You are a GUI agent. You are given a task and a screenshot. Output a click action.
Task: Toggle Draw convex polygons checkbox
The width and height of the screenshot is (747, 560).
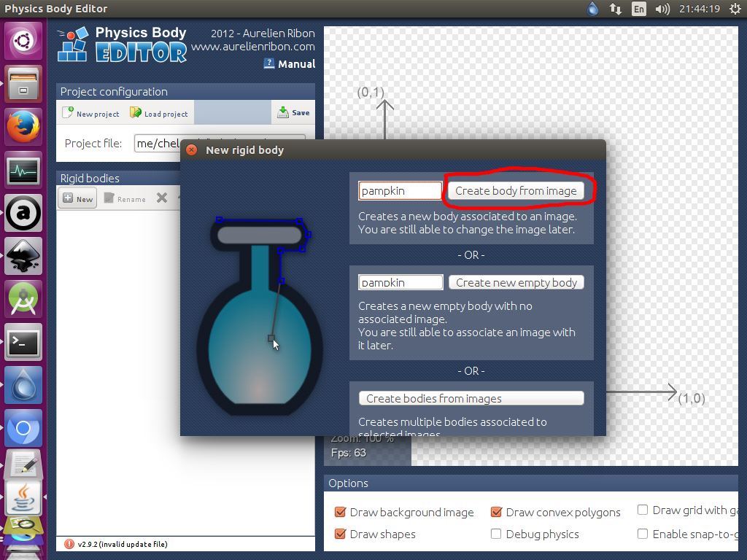click(x=496, y=512)
